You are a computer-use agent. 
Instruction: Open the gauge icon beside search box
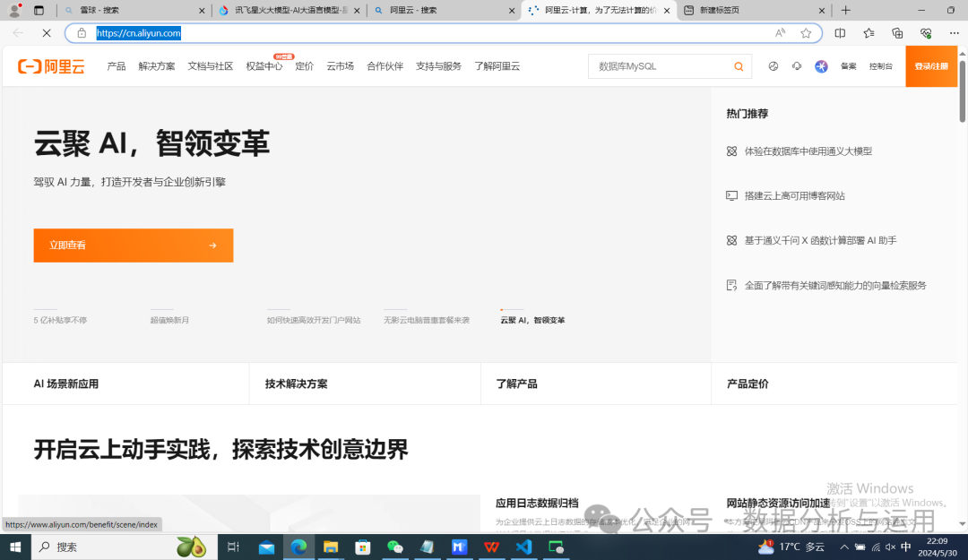point(773,66)
